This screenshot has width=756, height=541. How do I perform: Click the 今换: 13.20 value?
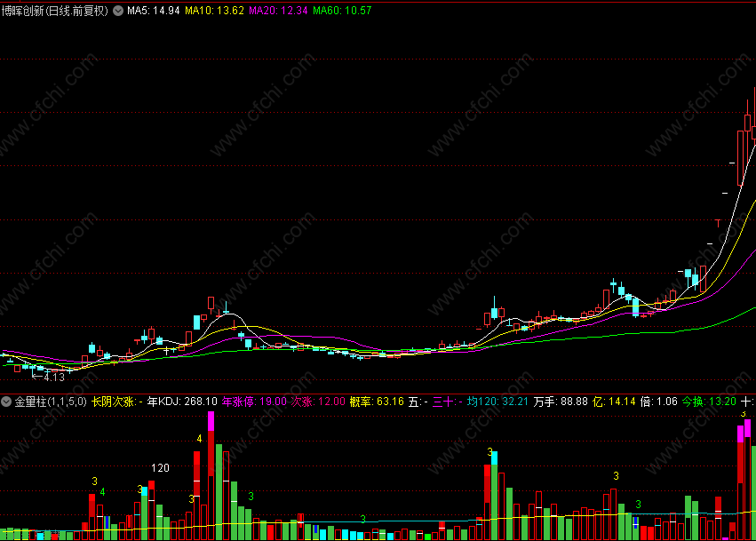click(709, 402)
